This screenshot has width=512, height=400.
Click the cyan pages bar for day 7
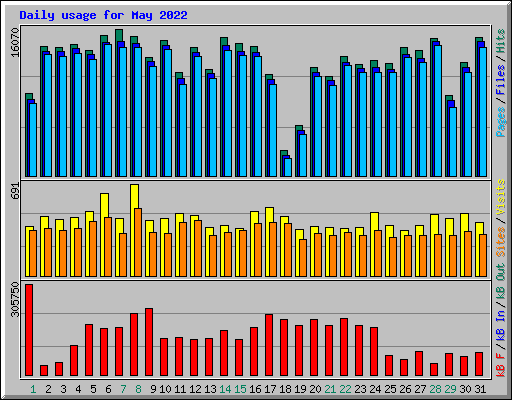pyautogui.click(x=123, y=112)
